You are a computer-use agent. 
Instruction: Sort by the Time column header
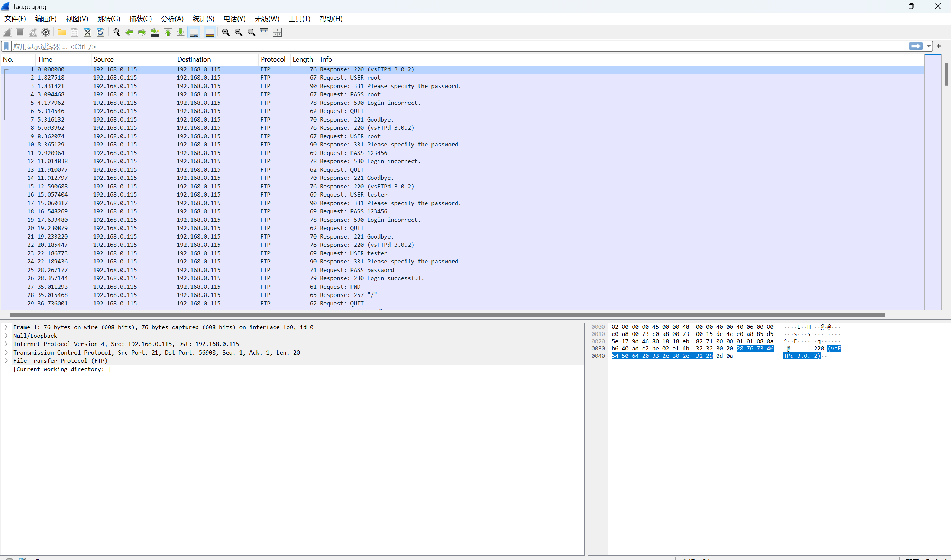[64, 59]
